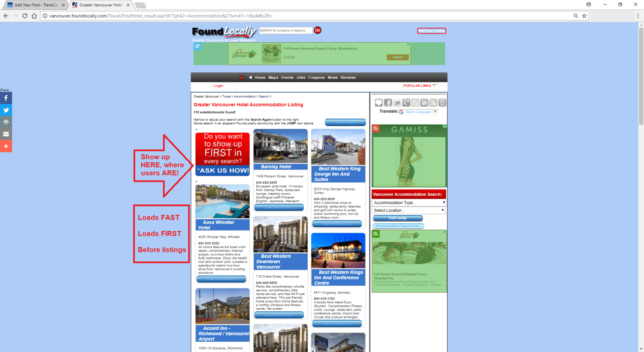Click Add Free Listing button
644x352 pixels.
pos(431,31)
